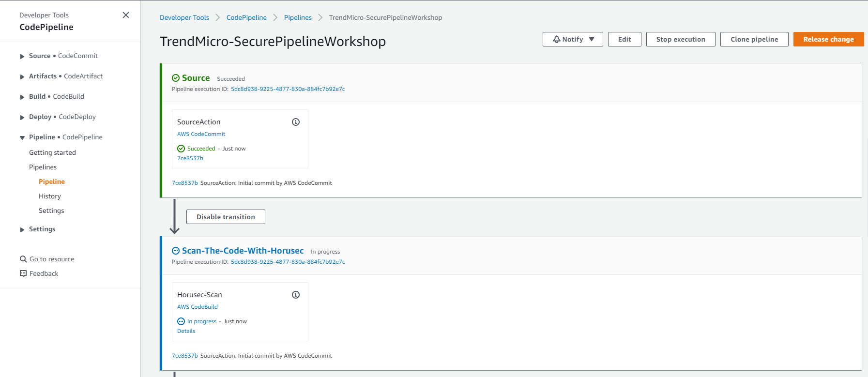Open commit 7ce8537b link below SourceAction card
Viewport: 868px width, 377px height.
[185, 183]
